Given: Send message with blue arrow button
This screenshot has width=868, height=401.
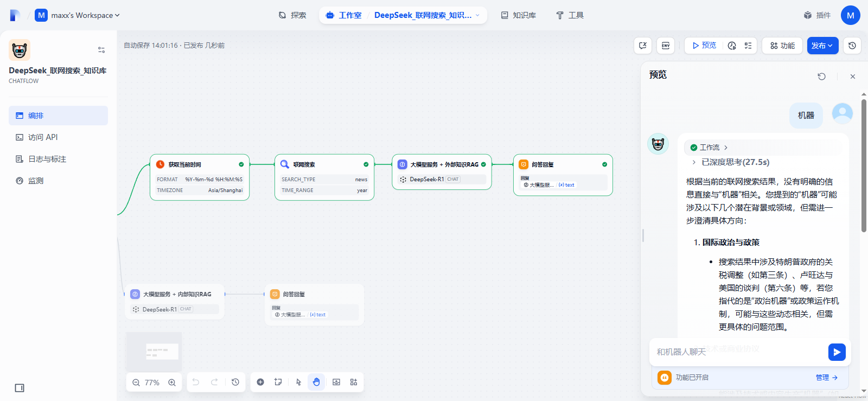Looking at the screenshot, I should coord(837,352).
